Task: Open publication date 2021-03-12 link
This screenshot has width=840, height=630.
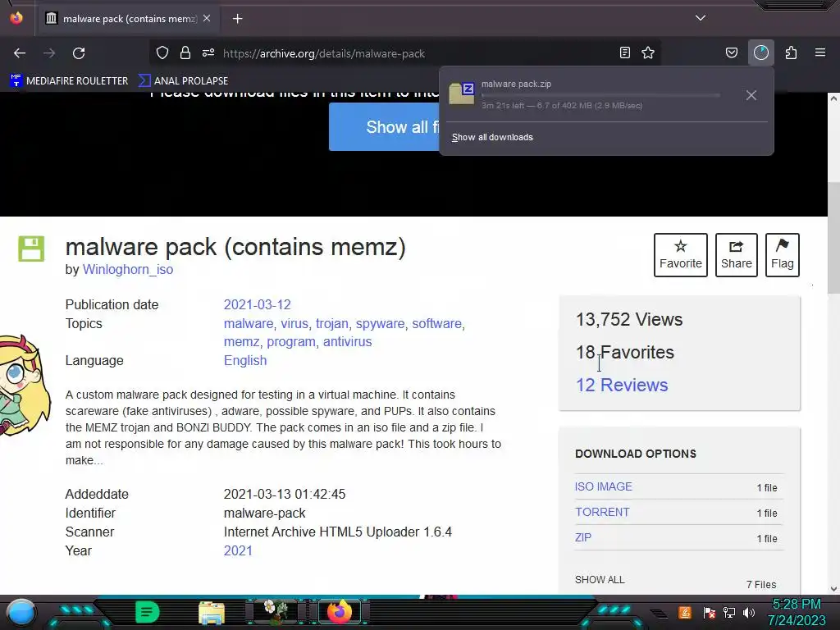Action: click(x=257, y=304)
